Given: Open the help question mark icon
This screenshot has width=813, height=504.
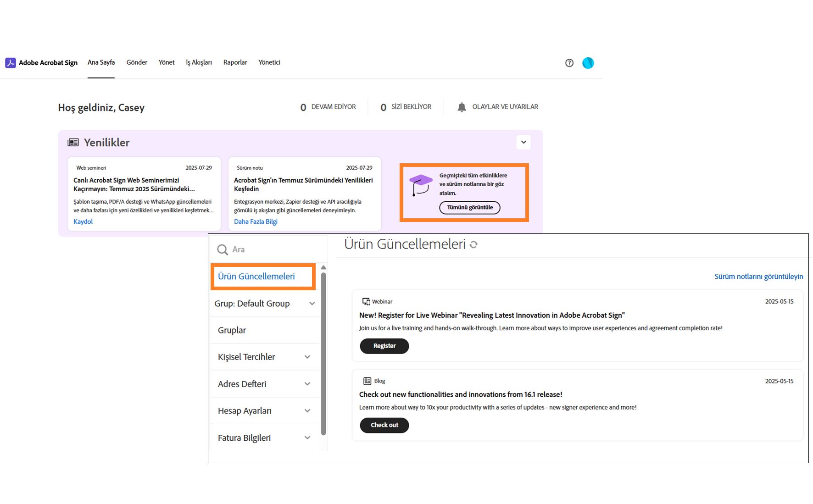Looking at the screenshot, I should [569, 63].
